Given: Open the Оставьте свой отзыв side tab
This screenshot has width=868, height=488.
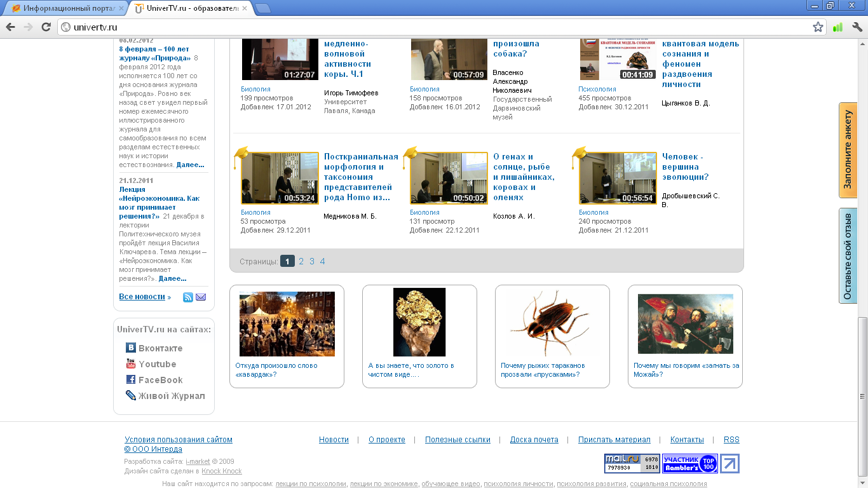Looking at the screenshot, I should click(x=848, y=255).
